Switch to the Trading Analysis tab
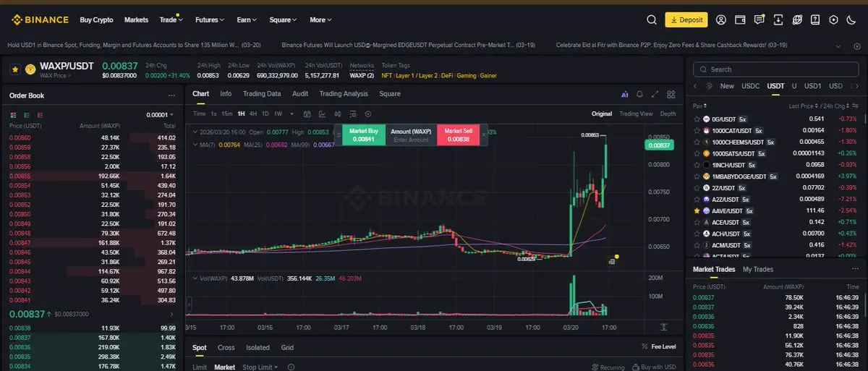Screen dimensions: 868x371 point(344,94)
